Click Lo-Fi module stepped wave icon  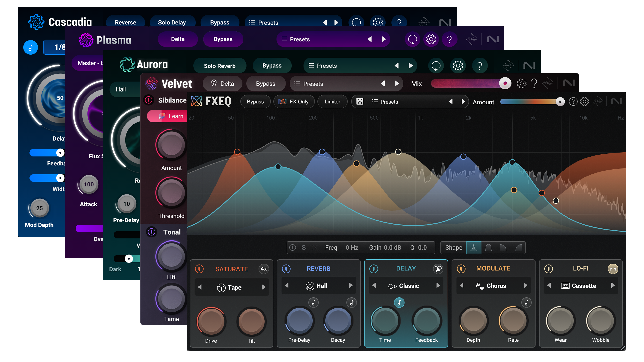click(613, 268)
